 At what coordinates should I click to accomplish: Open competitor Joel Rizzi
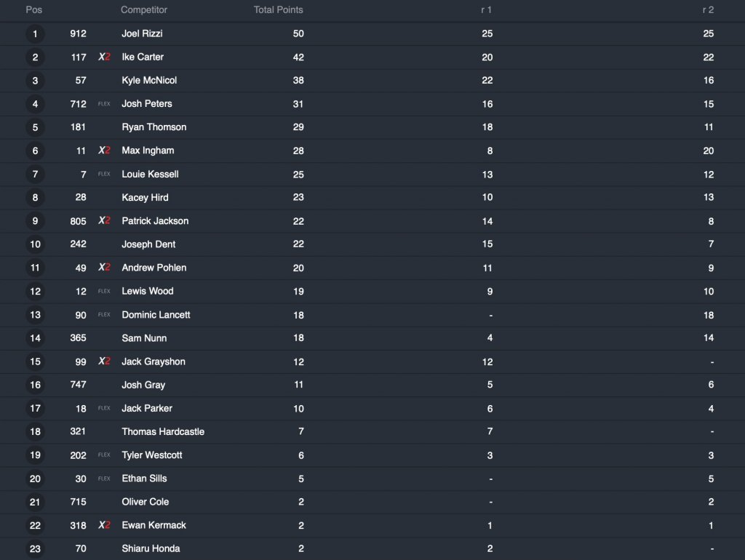[143, 33]
